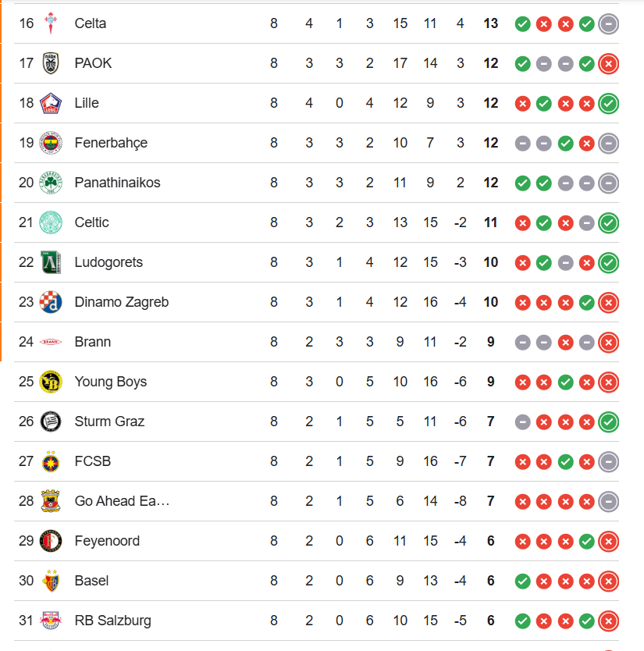Select the Ludogorets team name
This screenshot has height=651, width=644.
pyautogui.click(x=109, y=262)
